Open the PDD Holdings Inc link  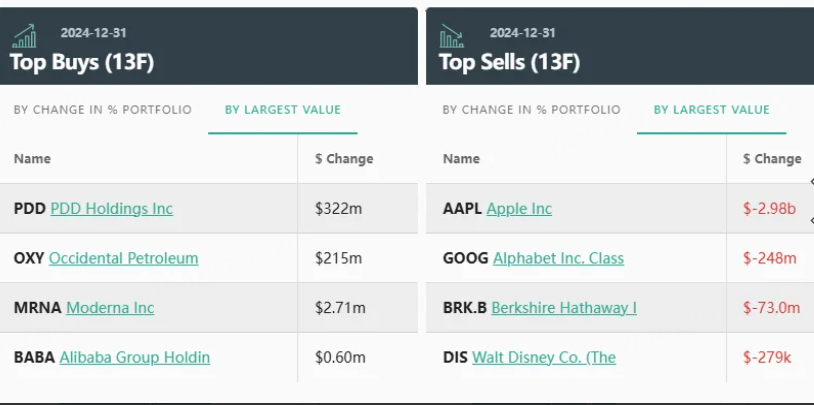pyautogui.click(x=111, y=209)
